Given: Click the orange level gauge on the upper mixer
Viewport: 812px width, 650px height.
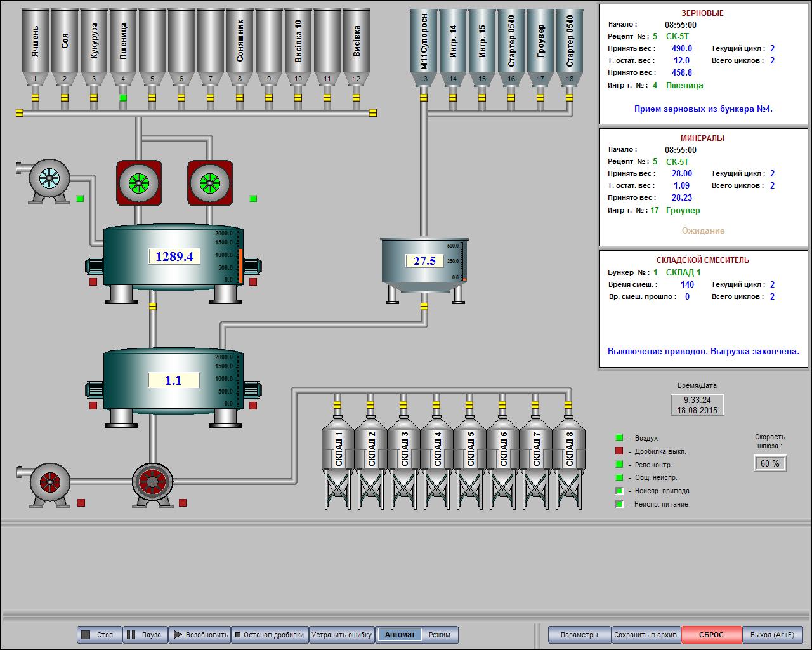Looking at the screenshot, I should (241, 265).
